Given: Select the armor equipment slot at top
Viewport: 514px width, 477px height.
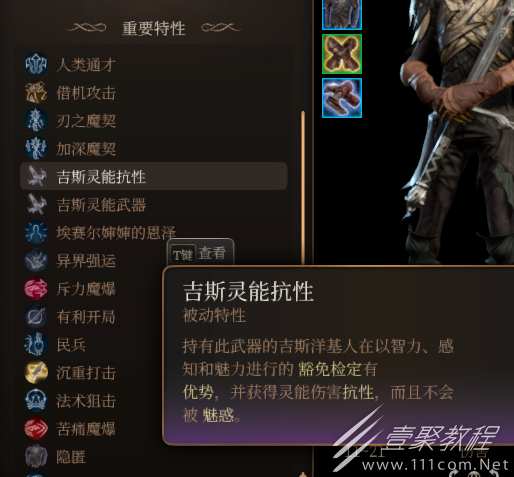Looking at the screenshot, I should pos(342,14).
